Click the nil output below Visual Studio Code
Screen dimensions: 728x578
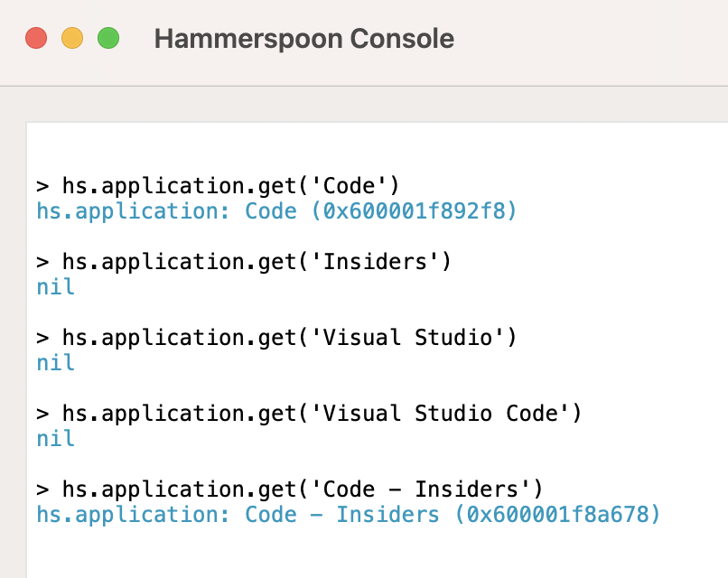(x=55, y=438)
